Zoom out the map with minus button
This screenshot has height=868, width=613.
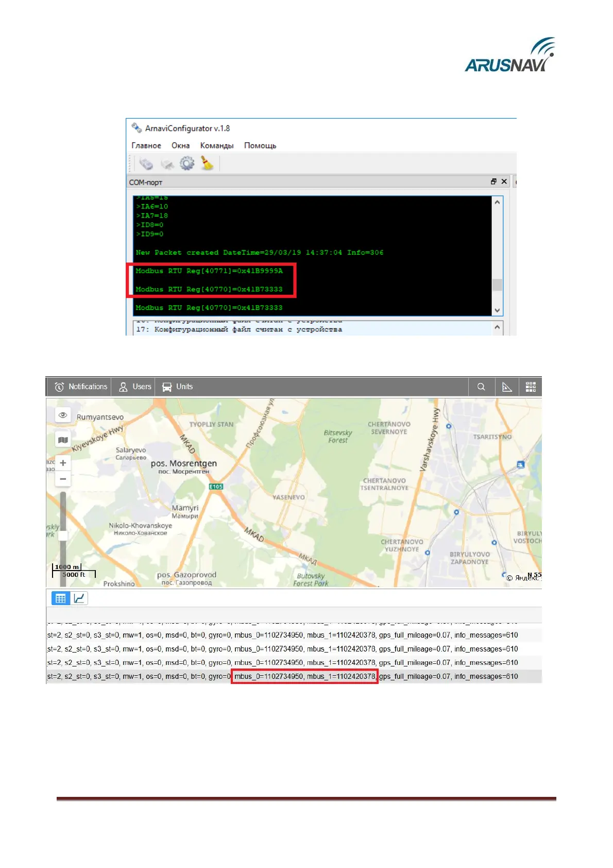[x=63, y=479]
